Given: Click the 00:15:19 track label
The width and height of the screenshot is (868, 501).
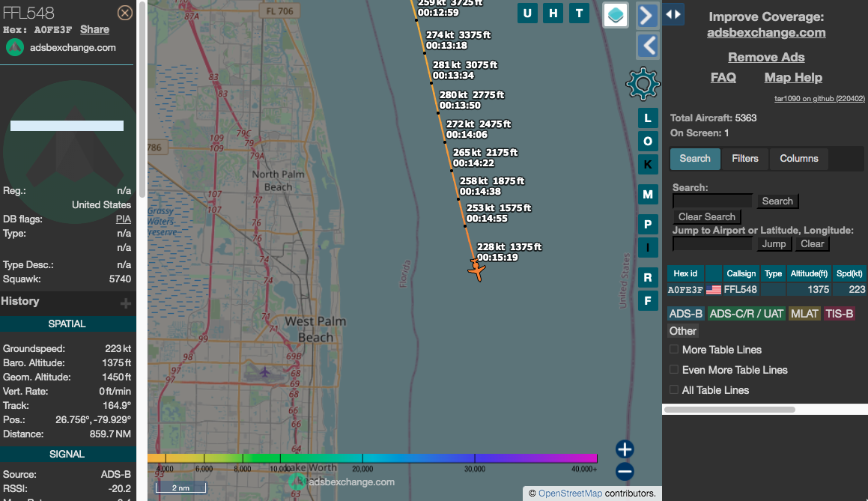Looking at the screenshot, I should [497, 258].
